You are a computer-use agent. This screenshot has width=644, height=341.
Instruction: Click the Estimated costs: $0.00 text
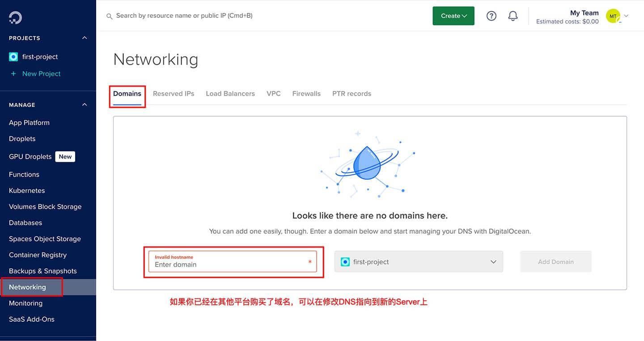[568, 21]
